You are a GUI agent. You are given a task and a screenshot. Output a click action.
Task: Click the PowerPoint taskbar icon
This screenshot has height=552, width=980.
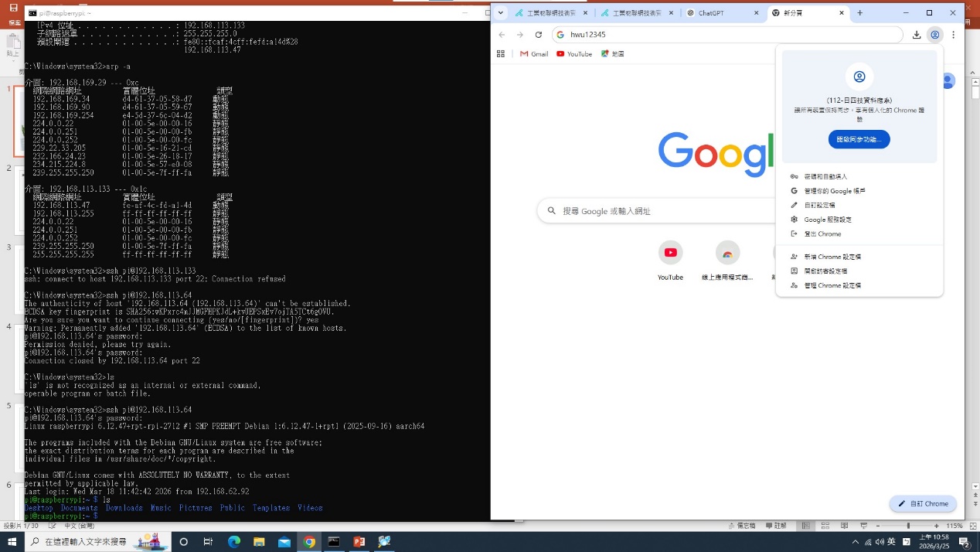coord(359,542)
